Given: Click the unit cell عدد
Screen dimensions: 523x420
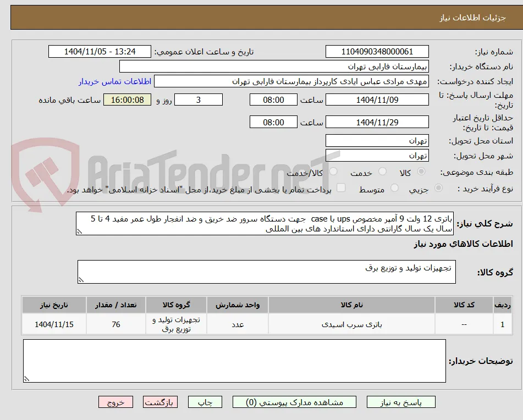Looking at the screenshot, I should point(238,324).
